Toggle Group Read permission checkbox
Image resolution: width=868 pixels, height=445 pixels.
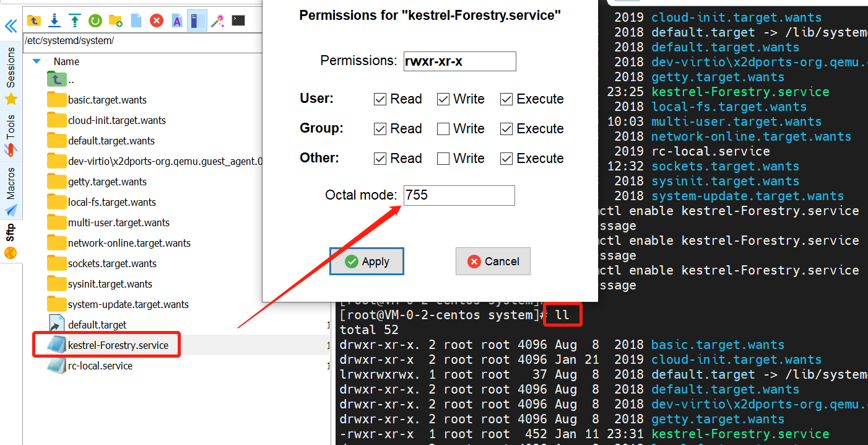tap(380, 129)
